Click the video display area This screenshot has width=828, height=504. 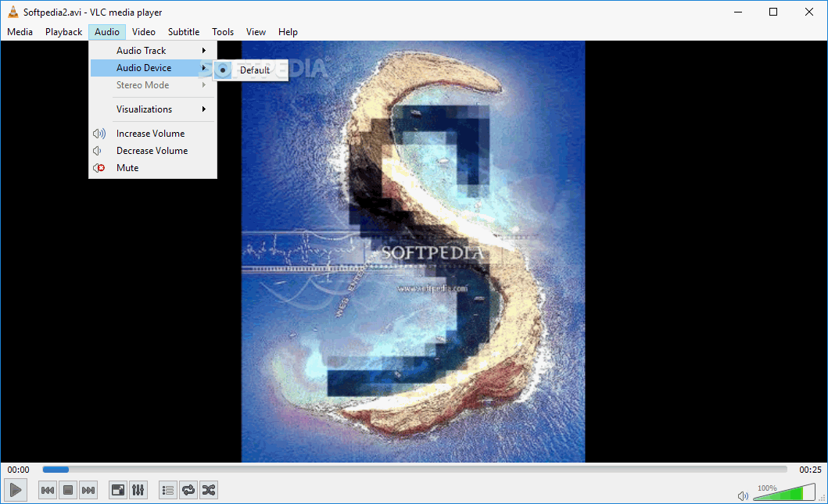(413, 252)
